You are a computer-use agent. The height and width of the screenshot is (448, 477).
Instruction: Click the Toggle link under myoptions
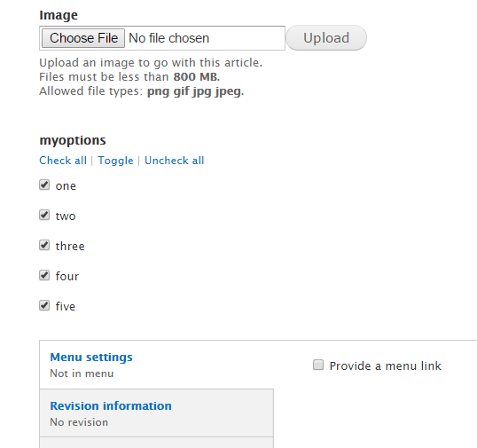coord(115,161)
